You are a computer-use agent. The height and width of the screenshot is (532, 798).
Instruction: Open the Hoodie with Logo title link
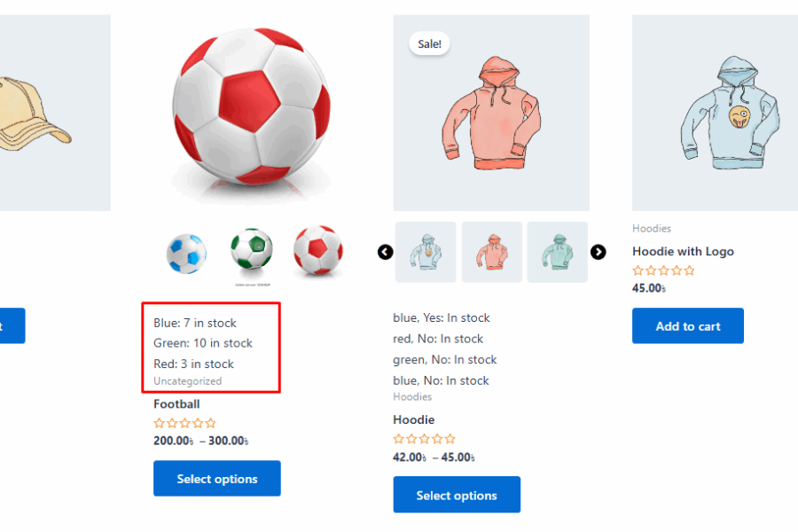683,252
